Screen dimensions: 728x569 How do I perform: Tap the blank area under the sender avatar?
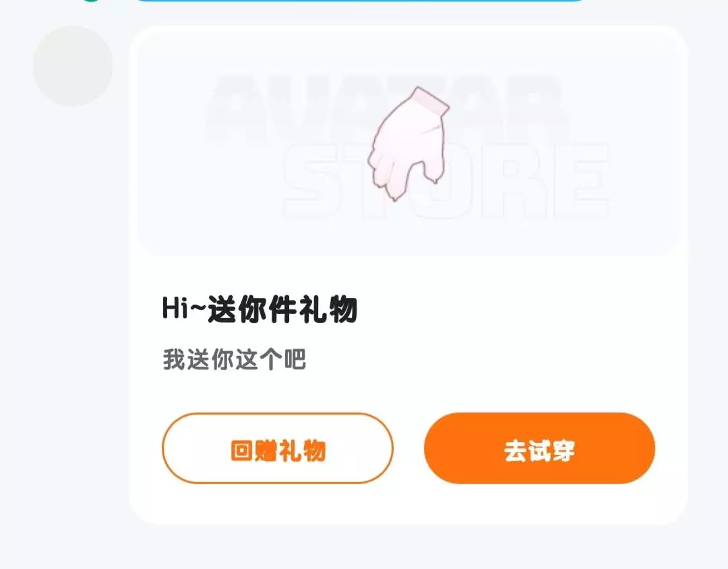65,302
